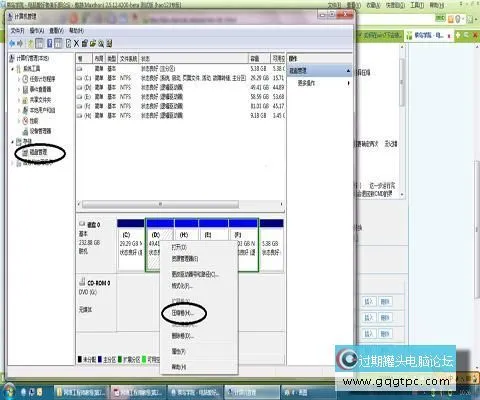Click the blue Help question-mark toolbar icon
The image size is (480, 400).
[x=49, y=43]
